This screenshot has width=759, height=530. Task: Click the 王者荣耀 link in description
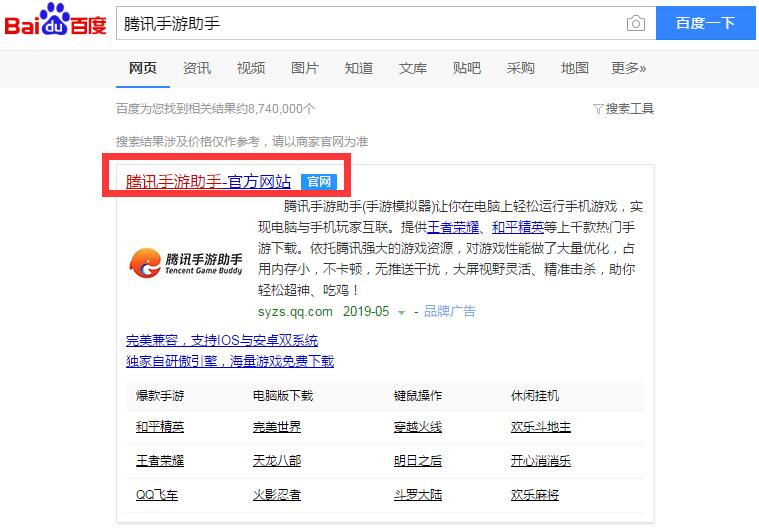[453, 227]
